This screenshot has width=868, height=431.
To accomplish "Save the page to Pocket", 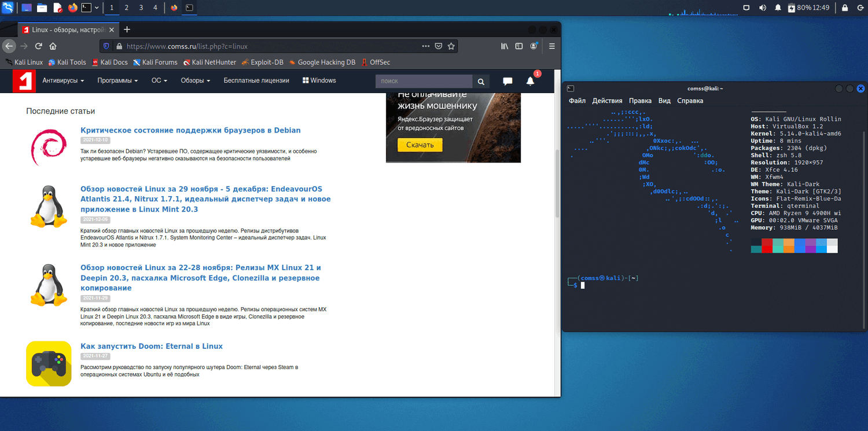I will [439, 46].
